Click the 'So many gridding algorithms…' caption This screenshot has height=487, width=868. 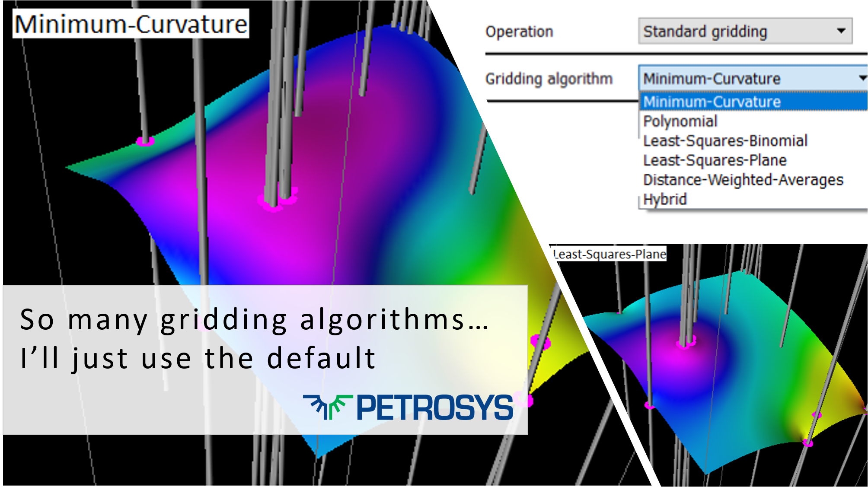point(254,320)
